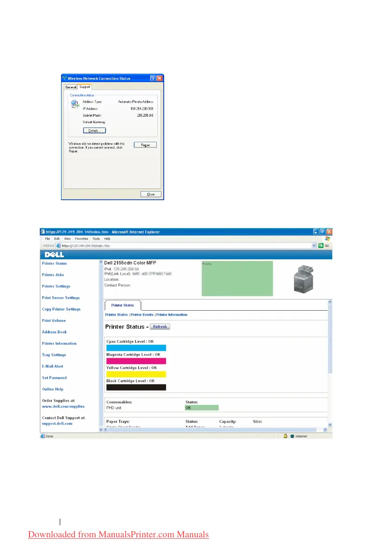Click the vertical scrollbar of the status pane
392x556 pixels.
[x=330, y=363]
